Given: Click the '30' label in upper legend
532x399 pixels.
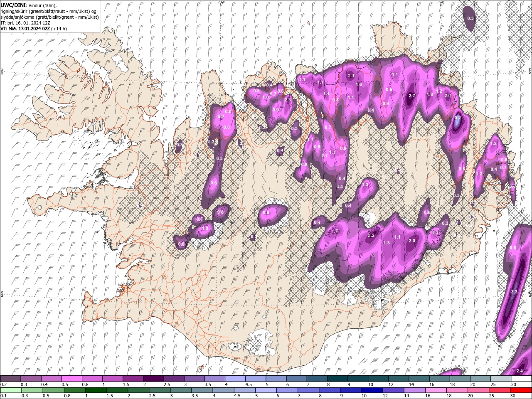Looking at the screenshot, I should pyautogui.click(x=513, y=384).
